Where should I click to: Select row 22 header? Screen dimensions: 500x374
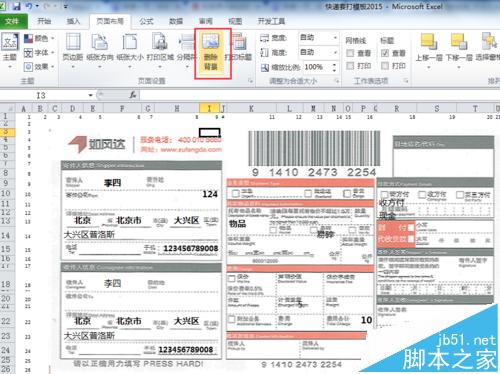point(7,321)
